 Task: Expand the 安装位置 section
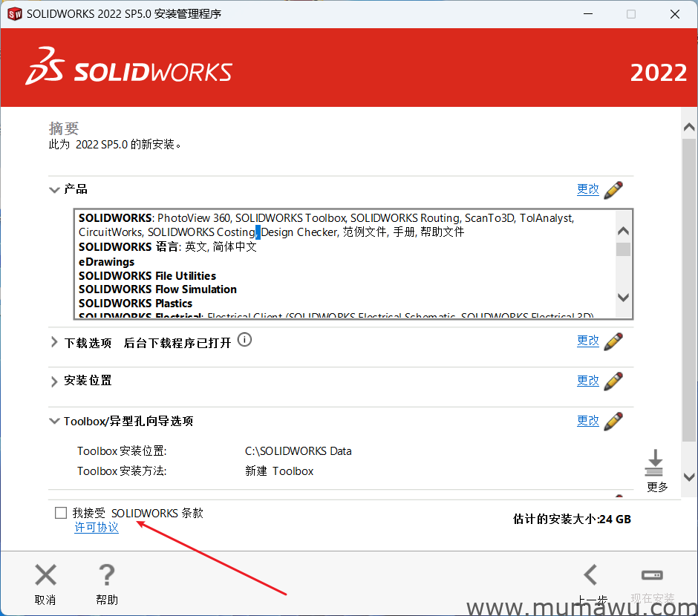point(53,381)
